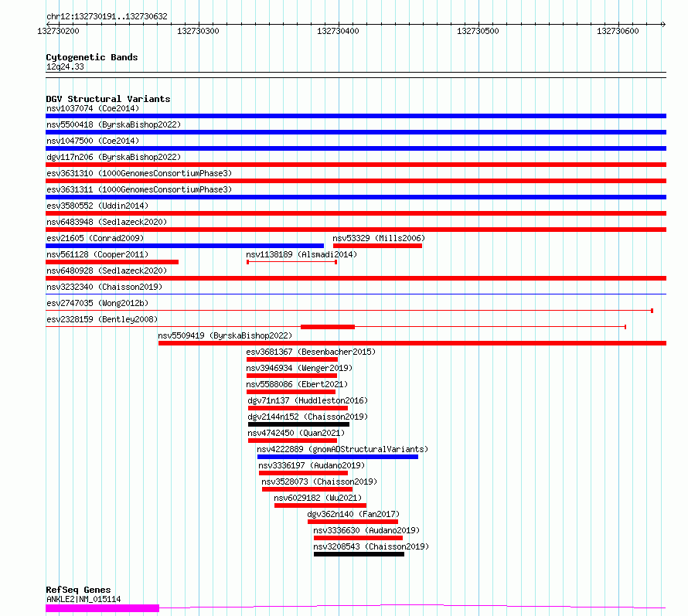
Task: Select nsv561128 (Cooper2011) variant label
Action: pyautogui.click(x=97, y=254)
